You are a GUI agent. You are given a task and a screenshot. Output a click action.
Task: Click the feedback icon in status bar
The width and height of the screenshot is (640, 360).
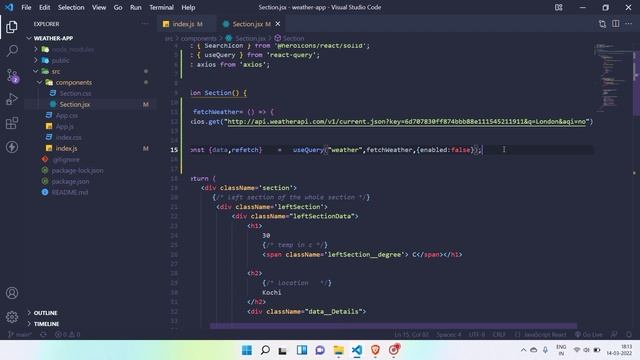point(614,334)
